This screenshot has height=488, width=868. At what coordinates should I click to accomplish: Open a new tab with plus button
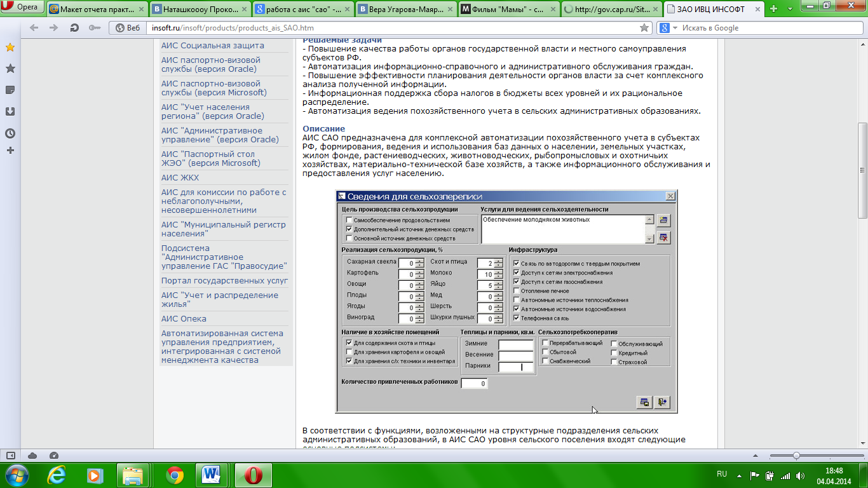coord(773,9)
